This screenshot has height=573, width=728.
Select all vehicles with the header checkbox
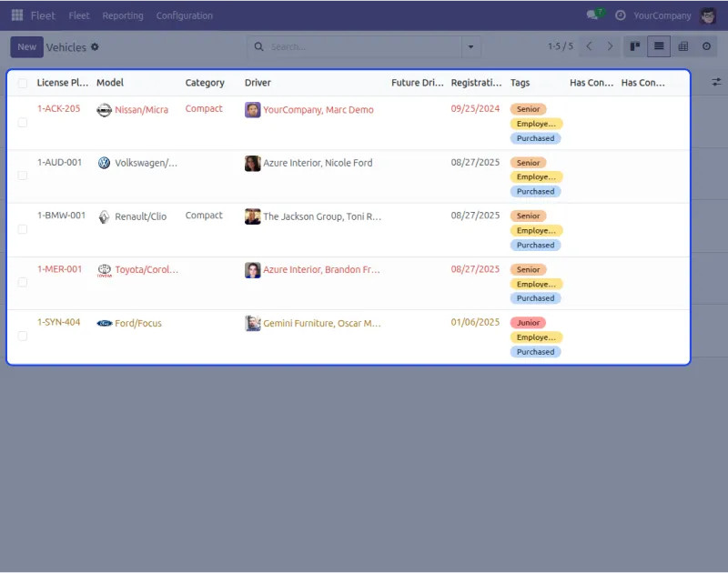(x=23, y=82)
